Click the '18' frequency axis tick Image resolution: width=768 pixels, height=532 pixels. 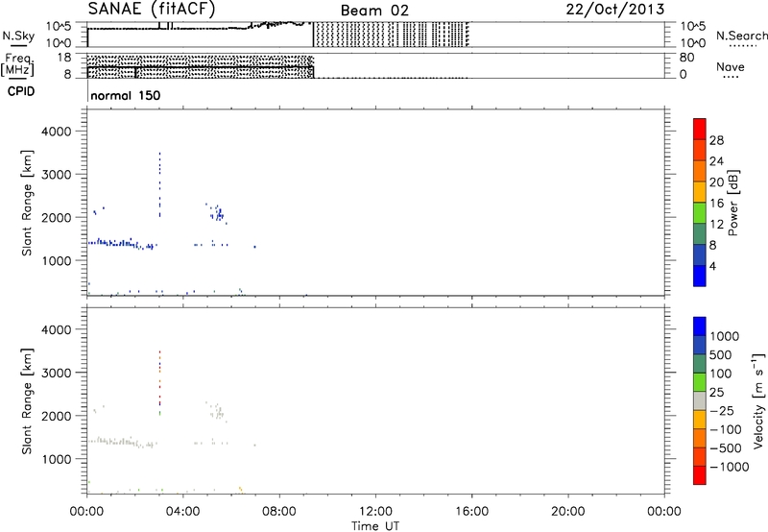tap(64, 58)
